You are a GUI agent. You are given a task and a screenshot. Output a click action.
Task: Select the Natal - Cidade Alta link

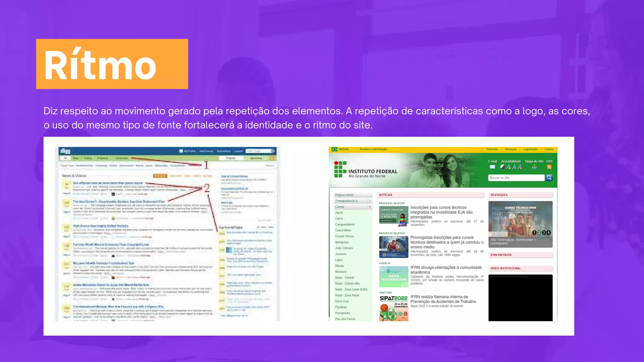347,283
